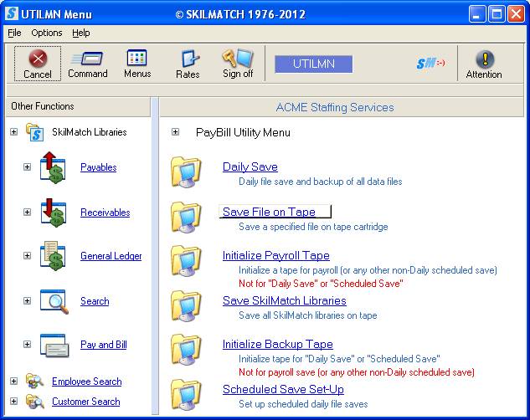Viewport: 530px width, 420px height.
Task: Click folder icon beside Scheduled Save Set-Up
Action: (186, 395)
